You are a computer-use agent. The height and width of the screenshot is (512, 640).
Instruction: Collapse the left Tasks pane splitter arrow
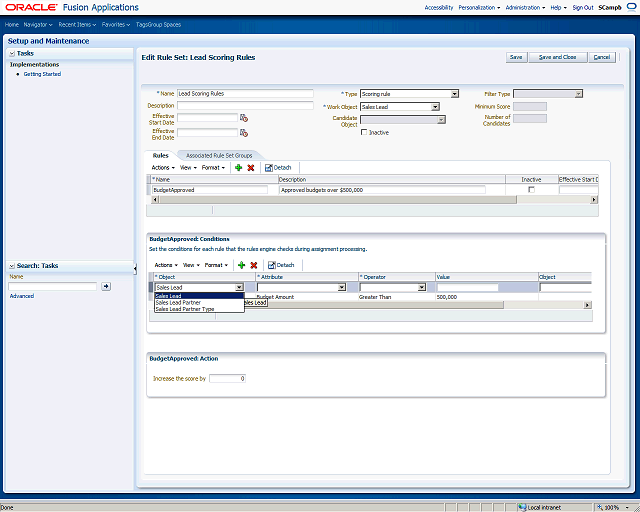(x=135, y=268)
